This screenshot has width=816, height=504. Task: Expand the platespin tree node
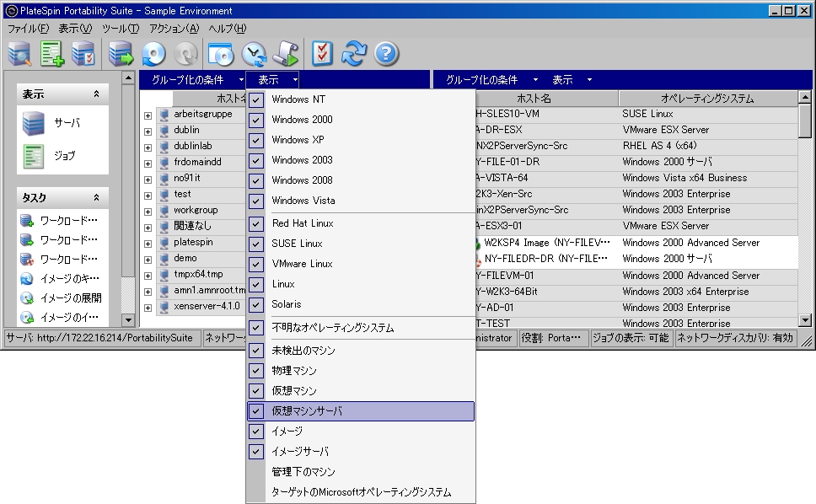pos(148,244)
